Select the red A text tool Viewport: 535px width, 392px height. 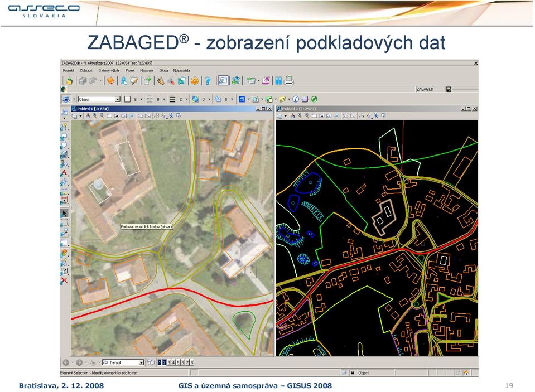pyautogui.click(x=64, y=173)
